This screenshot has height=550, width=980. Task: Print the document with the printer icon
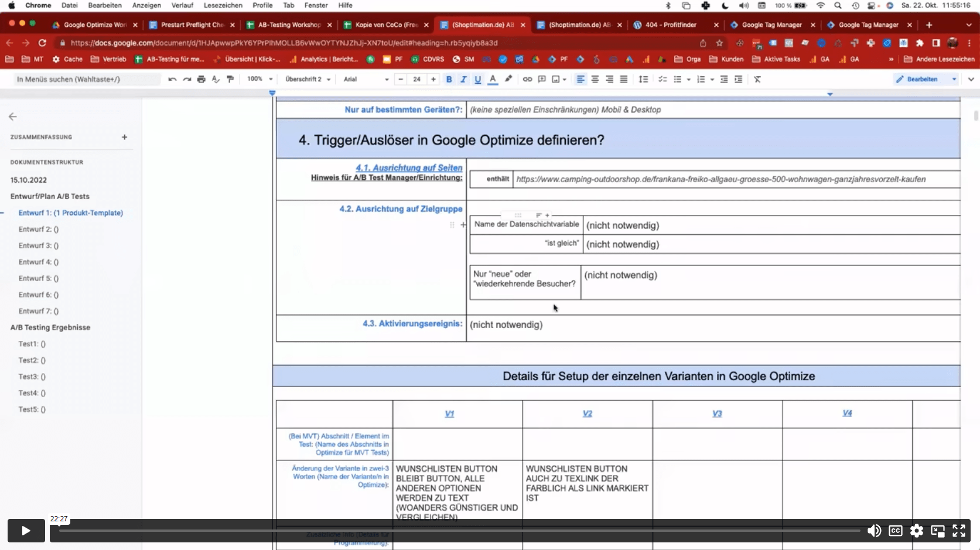tap(201, 79)
